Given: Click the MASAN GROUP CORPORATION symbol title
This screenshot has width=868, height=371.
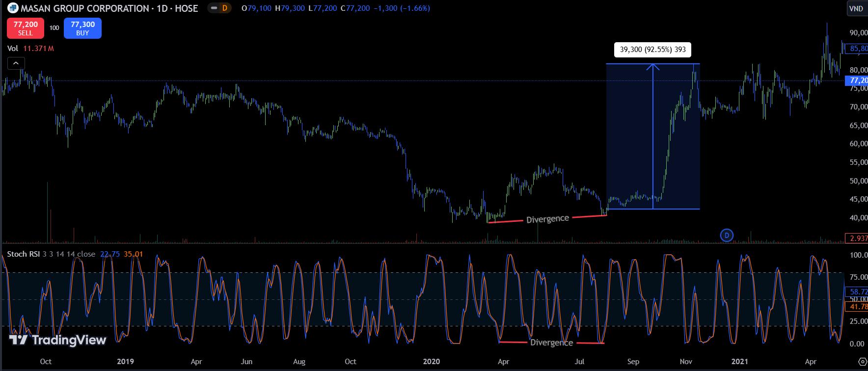Looking at the screenshot, I should [85, 8].
